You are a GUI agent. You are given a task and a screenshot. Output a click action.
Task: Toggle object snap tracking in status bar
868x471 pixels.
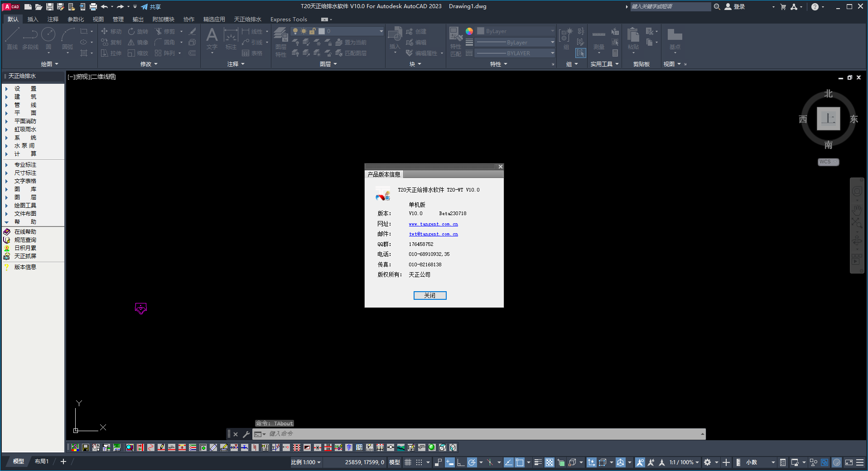pos(509,462)
